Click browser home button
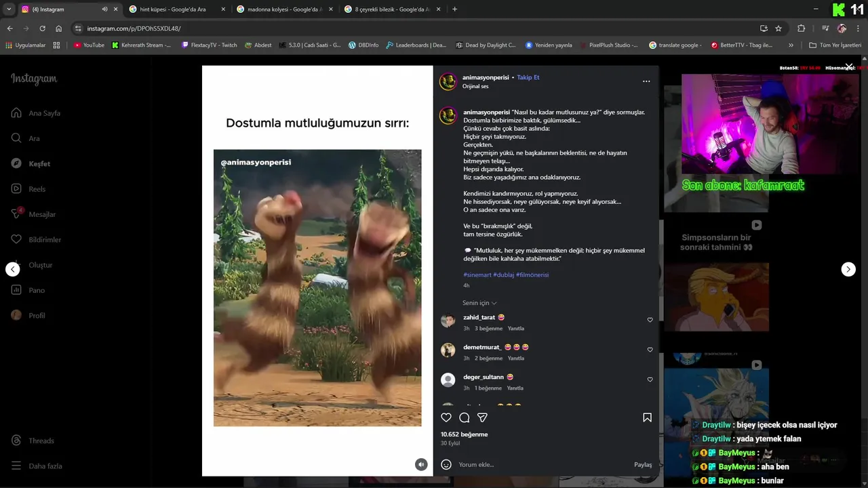868x488 pixels. click(58, 28)
